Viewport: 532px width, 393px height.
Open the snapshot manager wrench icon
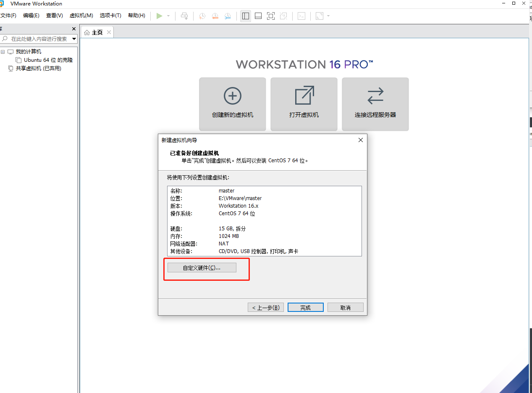pos(228,16)
